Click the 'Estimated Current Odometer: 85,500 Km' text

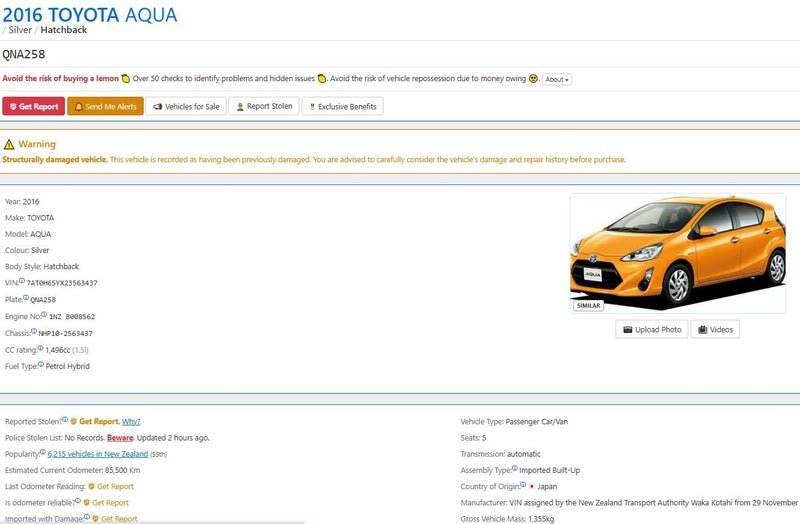(x=72, y=470)
